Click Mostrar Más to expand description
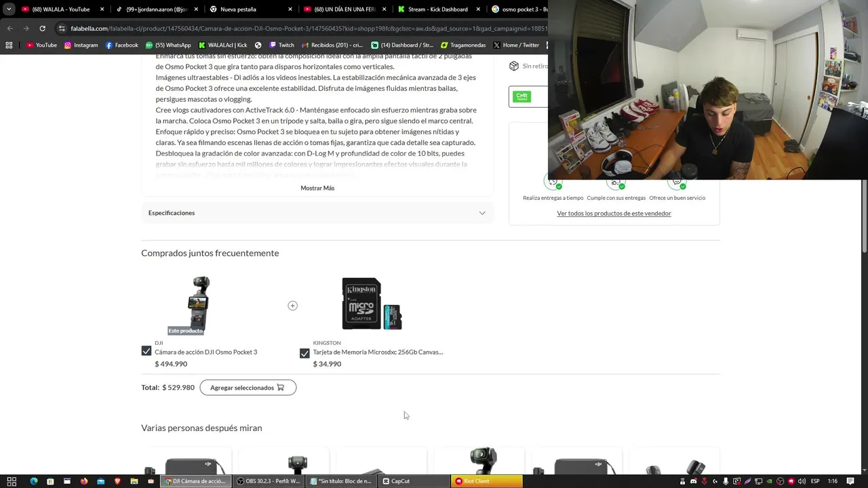Viewport: 868px width, 488px height. pos(317,188)
